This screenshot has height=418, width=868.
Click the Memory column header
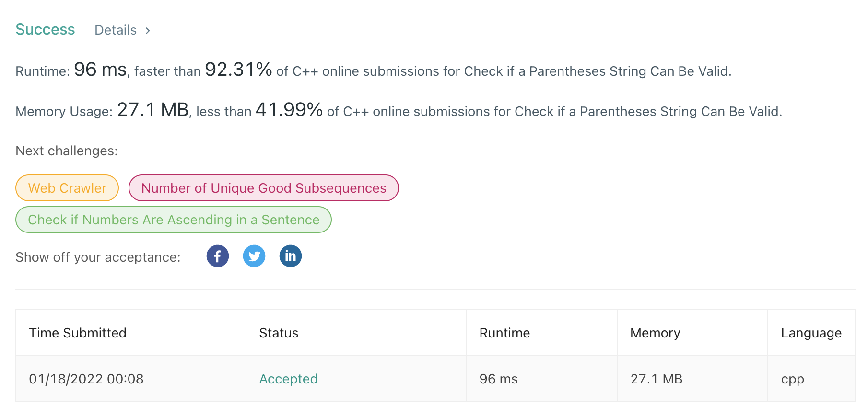[x=655, y=333]
